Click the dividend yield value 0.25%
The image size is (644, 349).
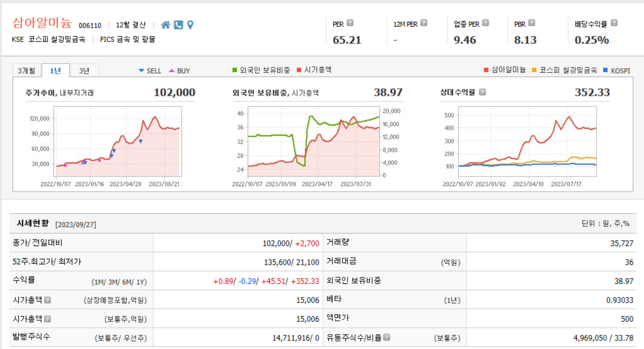(x=592, y=40)
